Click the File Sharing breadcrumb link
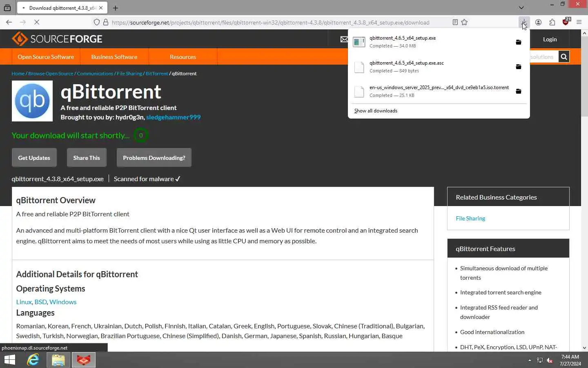 pyautogui.click(x=129, y=74)
